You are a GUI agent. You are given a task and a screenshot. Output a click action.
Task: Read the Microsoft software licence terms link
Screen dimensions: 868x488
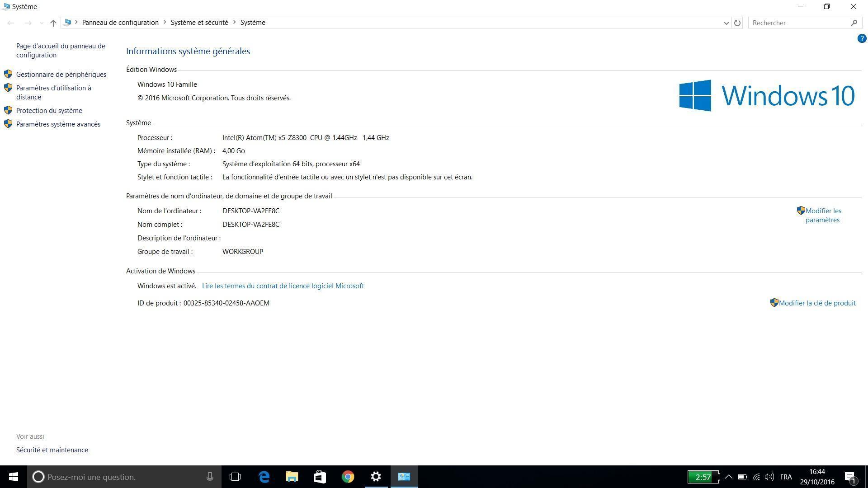(x=283, y=286)
